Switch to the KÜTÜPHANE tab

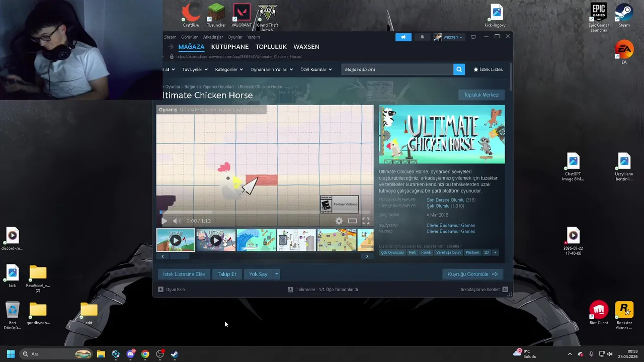[x=230, y=47]
